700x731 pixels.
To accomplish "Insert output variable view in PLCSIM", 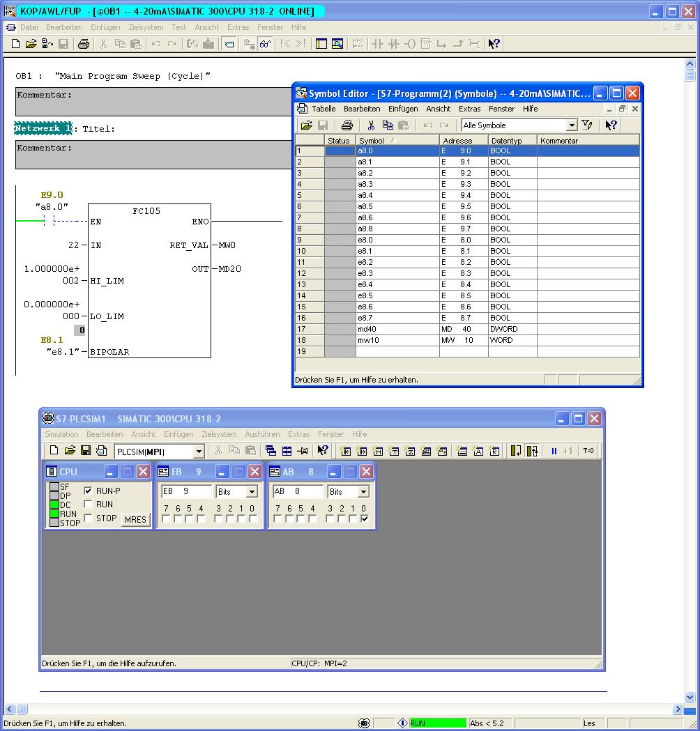I will tap(361, 451).
